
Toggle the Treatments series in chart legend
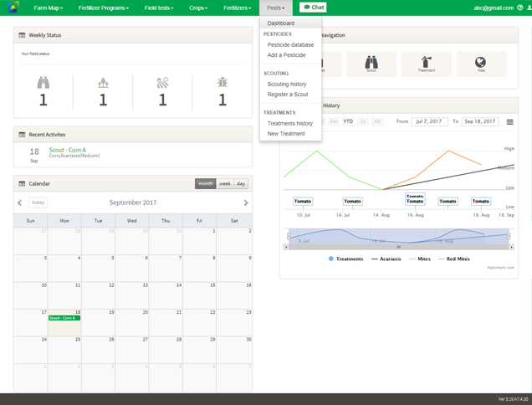tap(345, 259)
